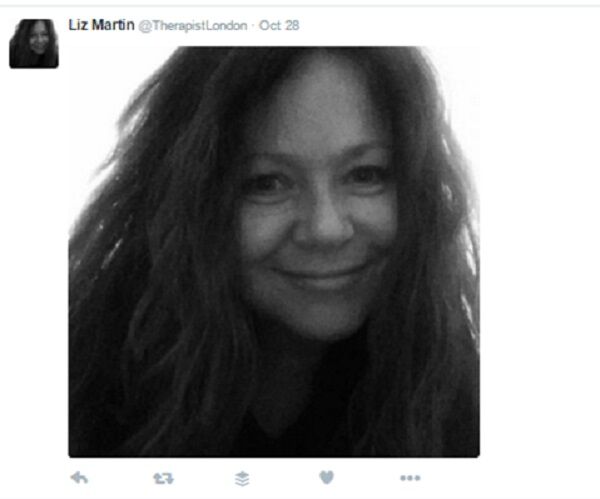The height and width of the screenshot is (499, 600).
Task: Reply to Liz Martin's photo tweet
Action: [x=80, y=478]
